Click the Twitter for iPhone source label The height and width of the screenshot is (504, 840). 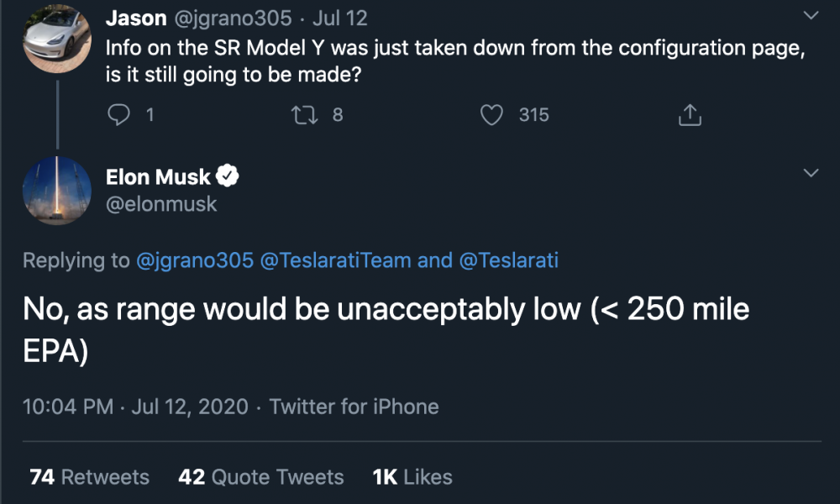[354, 407]
